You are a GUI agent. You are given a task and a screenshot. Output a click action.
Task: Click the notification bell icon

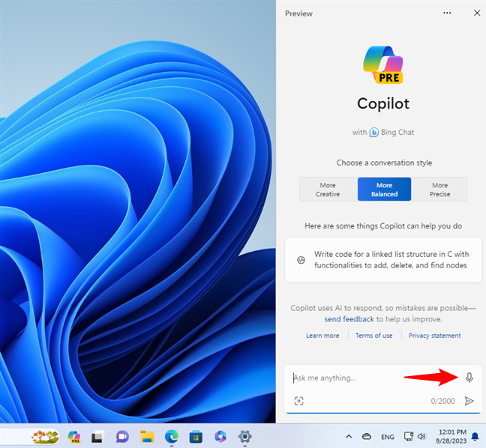click(475, 437)
